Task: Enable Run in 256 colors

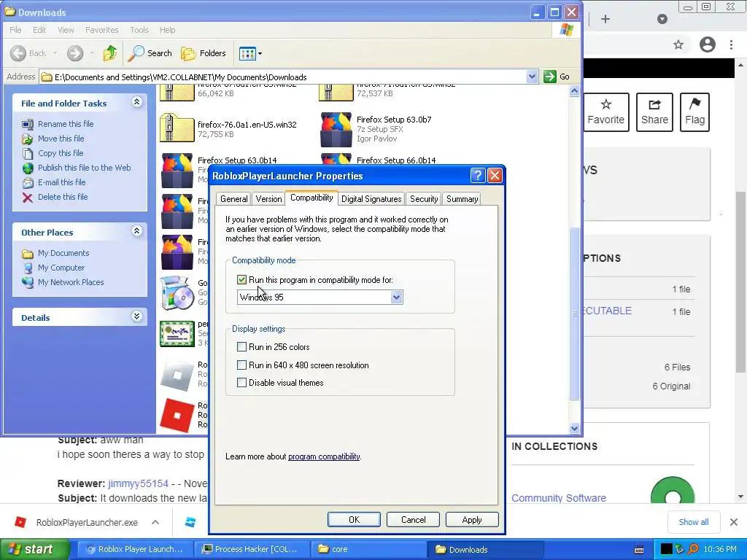Action: click(241, 347)
